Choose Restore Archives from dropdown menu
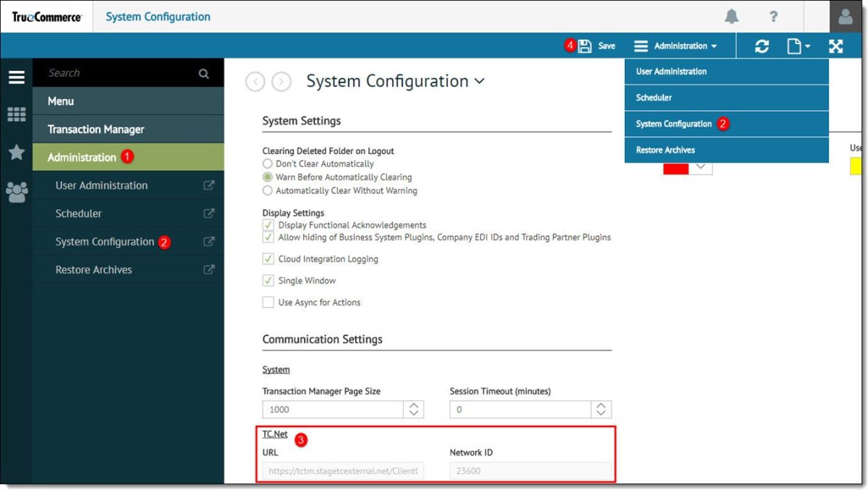 [726, 150]
